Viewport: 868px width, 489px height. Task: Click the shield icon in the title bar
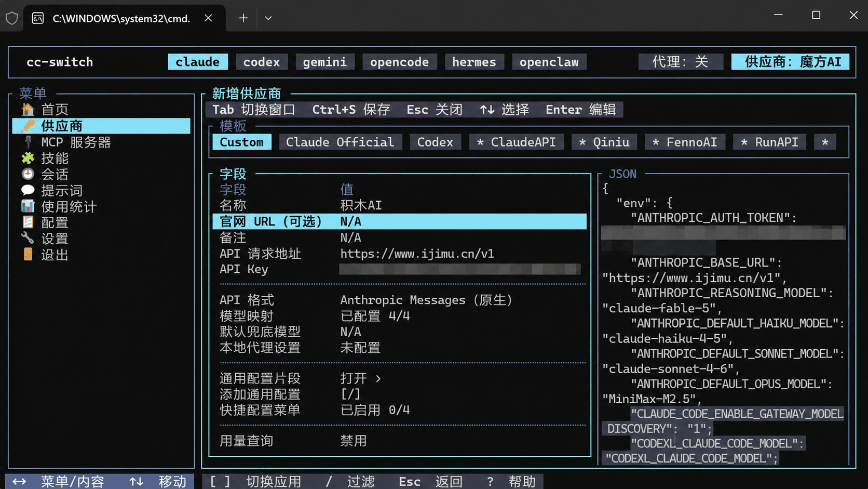[x=11, y=18]
